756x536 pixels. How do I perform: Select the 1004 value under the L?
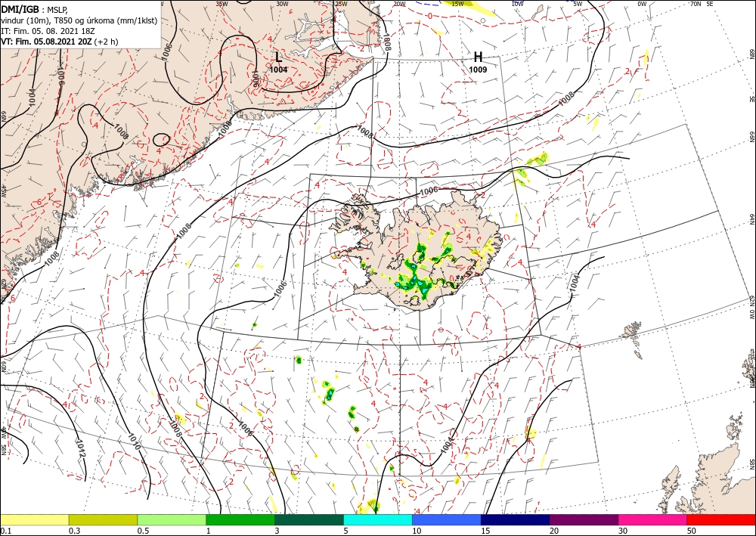tap(278, 70)
